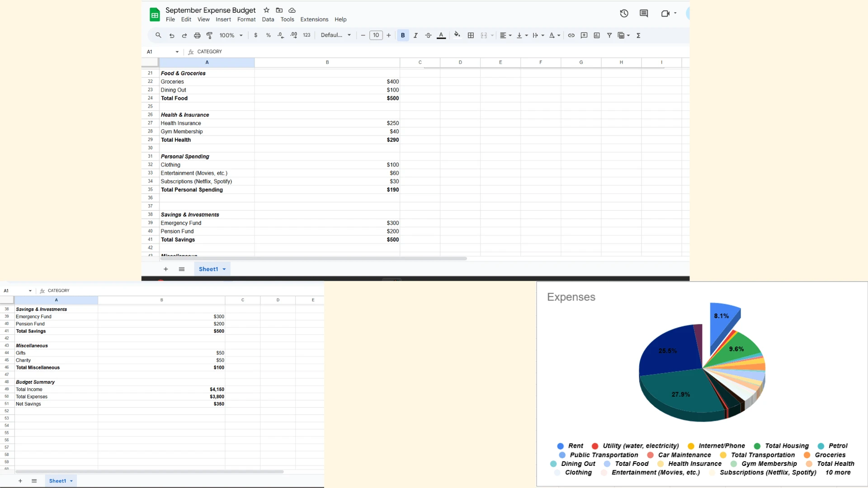Screen dimensions: 868x488
Task: Toggle strikethrough formatting
Action: pyautogui.click(x=428, y=35)
